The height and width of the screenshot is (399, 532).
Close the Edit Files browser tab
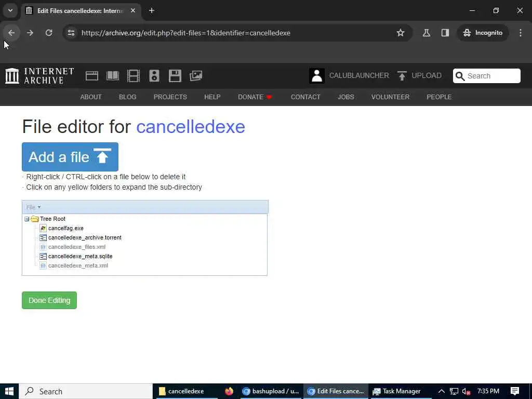[x=133, y=10]
